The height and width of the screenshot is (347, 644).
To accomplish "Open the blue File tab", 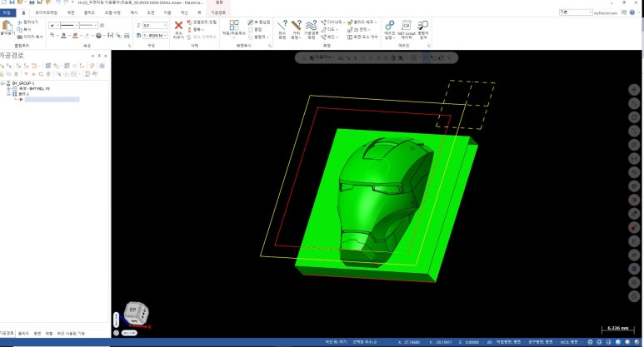I will tap(7, 12).
